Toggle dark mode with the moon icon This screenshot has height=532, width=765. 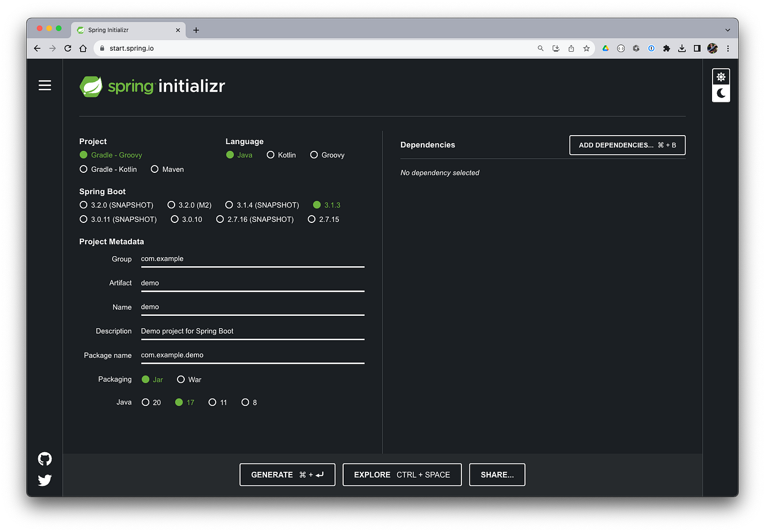coord(721,93)
